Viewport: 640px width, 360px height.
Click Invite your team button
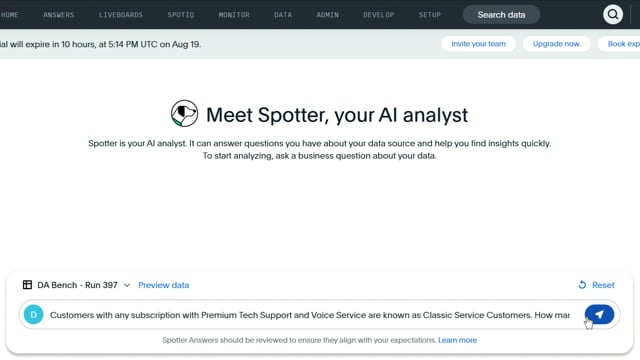tap(478, 44)
